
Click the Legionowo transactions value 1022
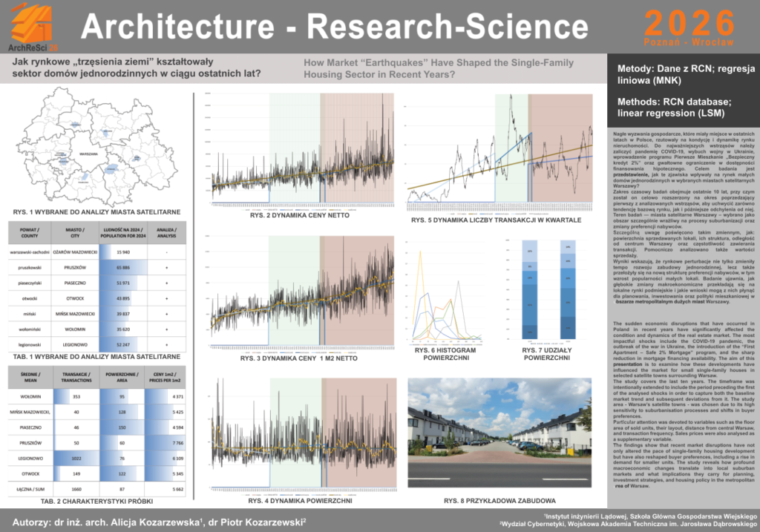(x=75, y=459)
